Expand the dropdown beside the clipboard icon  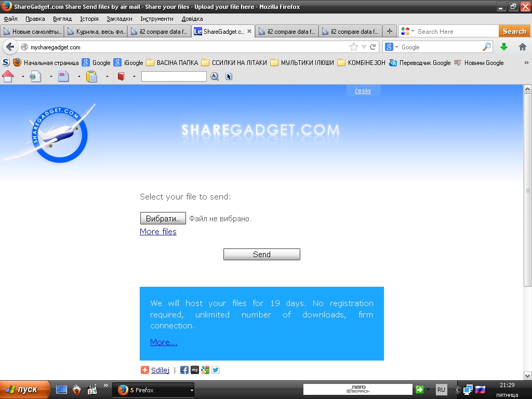pos(107,77)
